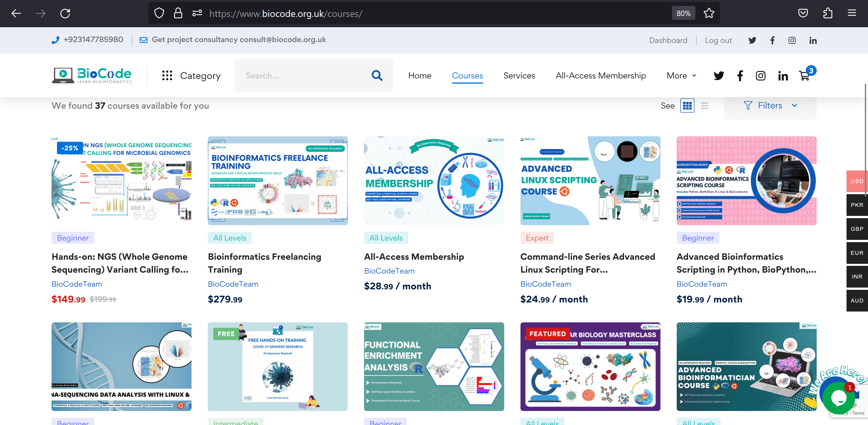
Task: Open All-Access Membership course title
Action: coord(414,257)
